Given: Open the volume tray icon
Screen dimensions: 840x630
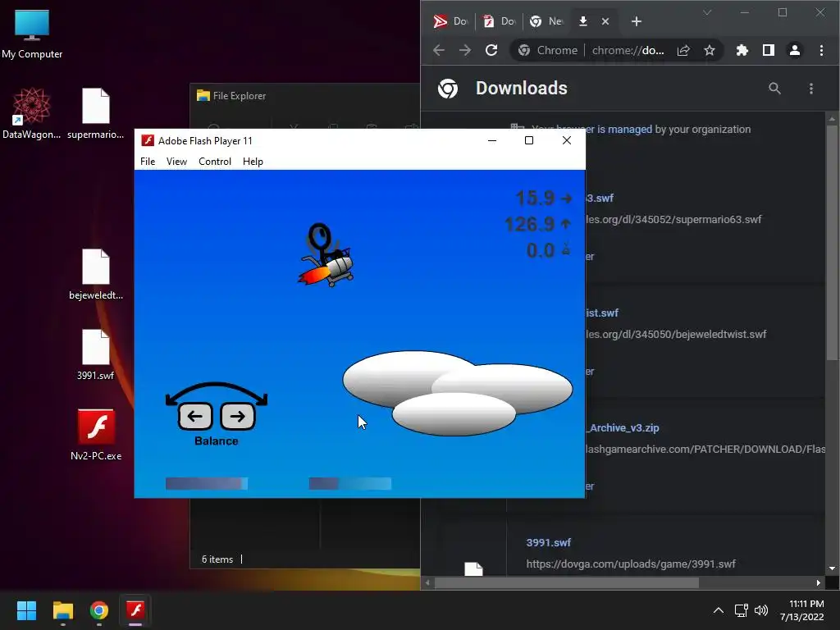Looking at the screenshot, I should 760,610.
